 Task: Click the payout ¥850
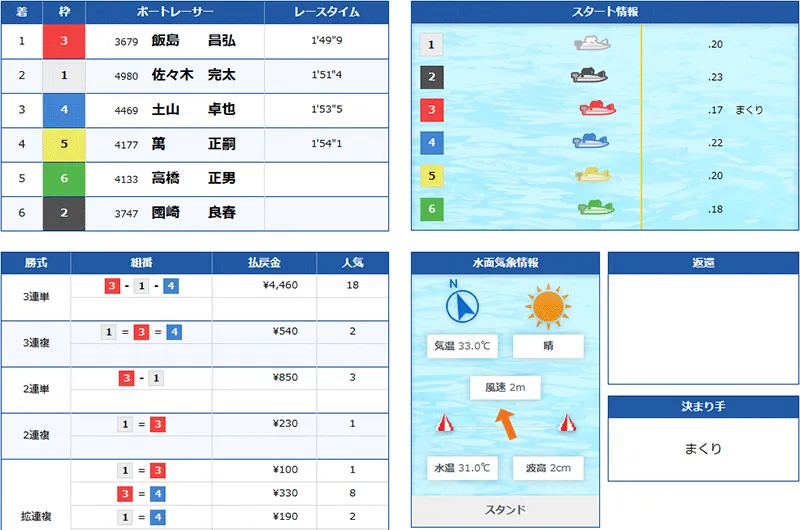[x=285, y=377]
